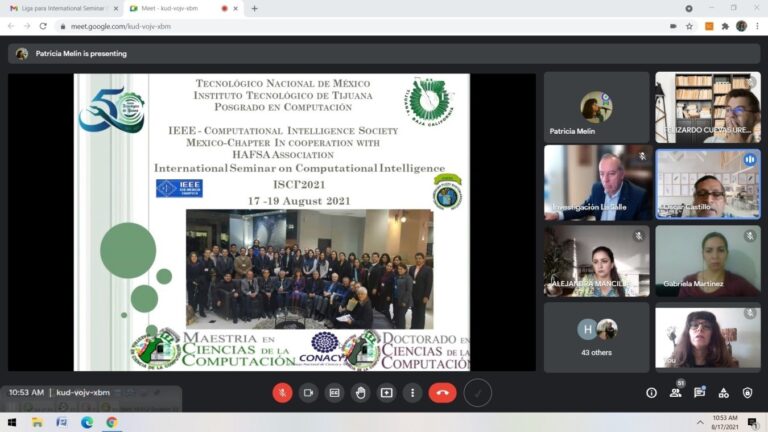
Task: Open the Word taskbar icon
Action: pyautogui.click(x=62, y=422)
